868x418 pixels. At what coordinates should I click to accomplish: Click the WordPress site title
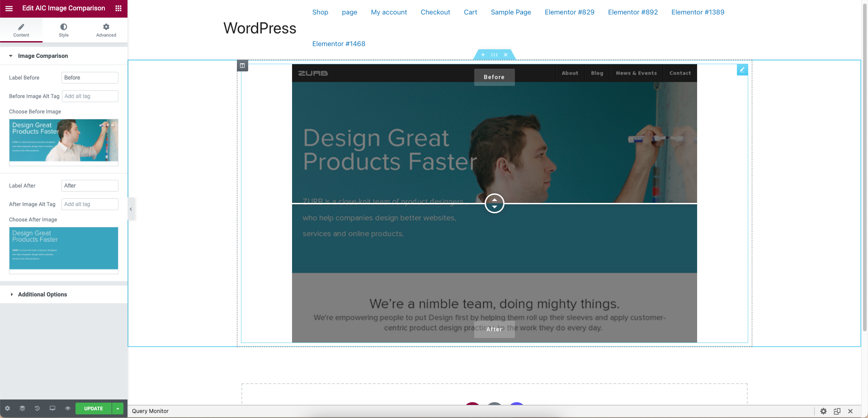260,28
